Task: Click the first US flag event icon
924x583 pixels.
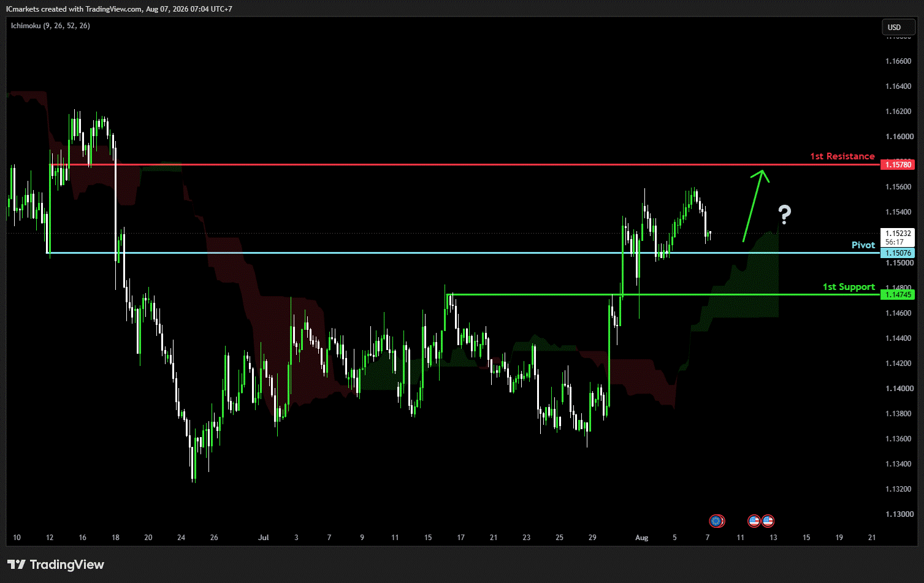Action: click(x=754, y=521)
